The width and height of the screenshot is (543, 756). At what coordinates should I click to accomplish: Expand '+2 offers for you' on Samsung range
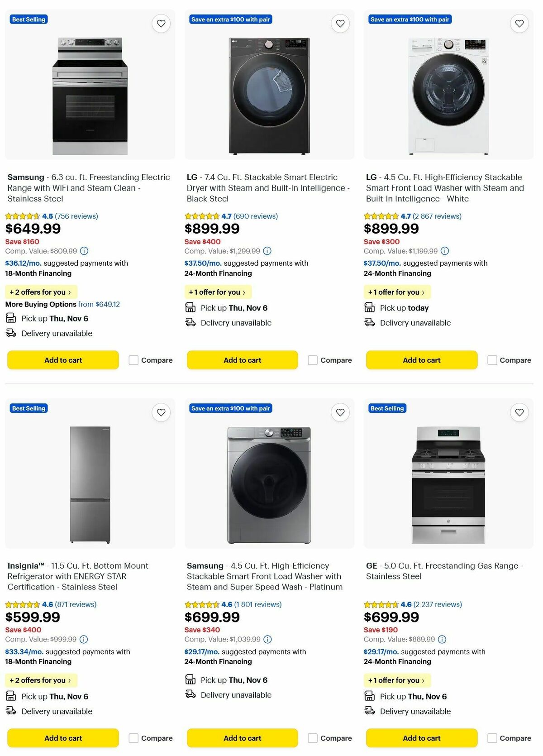click(x=41, y=292)
